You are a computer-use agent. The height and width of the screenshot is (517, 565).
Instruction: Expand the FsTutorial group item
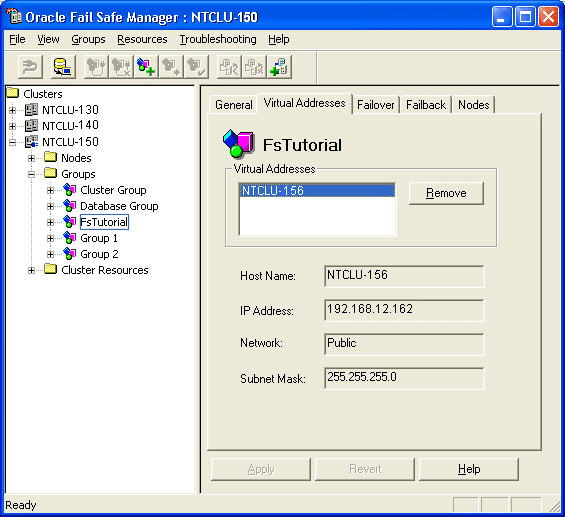pyautogui.click(x=50, y=222)
